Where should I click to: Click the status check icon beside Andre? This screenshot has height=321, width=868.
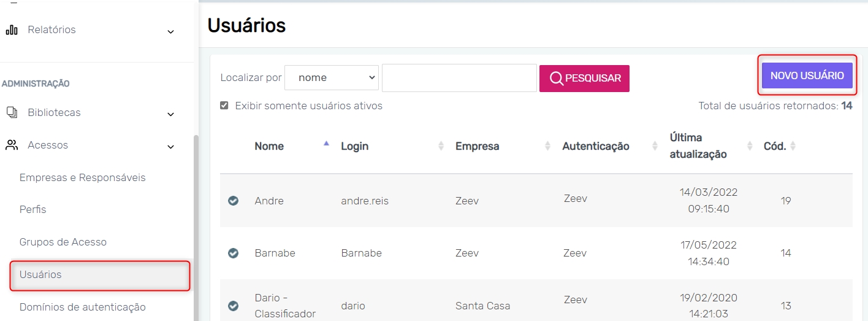coord(233,201)
